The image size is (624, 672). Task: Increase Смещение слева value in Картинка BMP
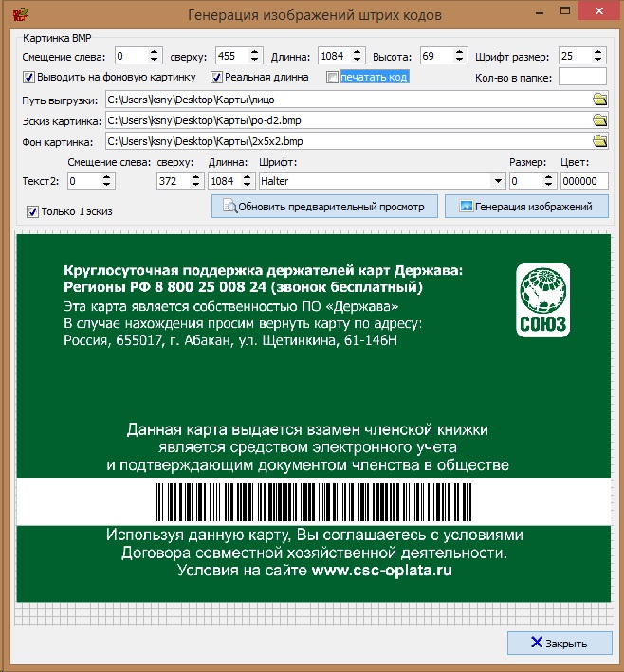click(x=154, y=52)
